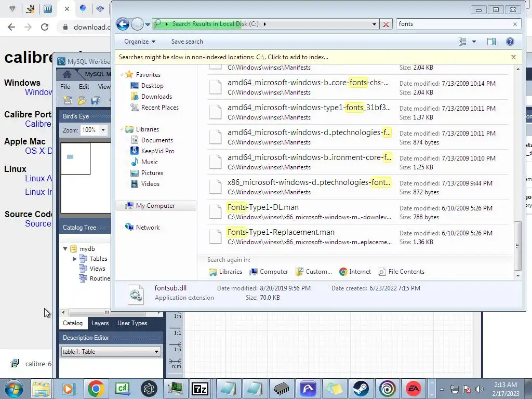Select the n:m relationship tool
532x399 pixels.
click(176, 363)
